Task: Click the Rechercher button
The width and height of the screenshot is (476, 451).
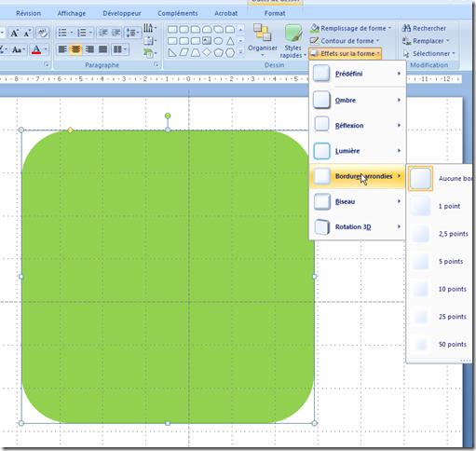Action: coord(424,28)
